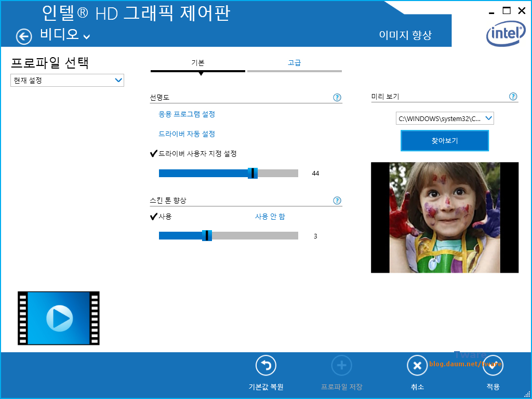Click the 프로파일 선택 heading
The image size is (532, 399).
tap(50, 63)
